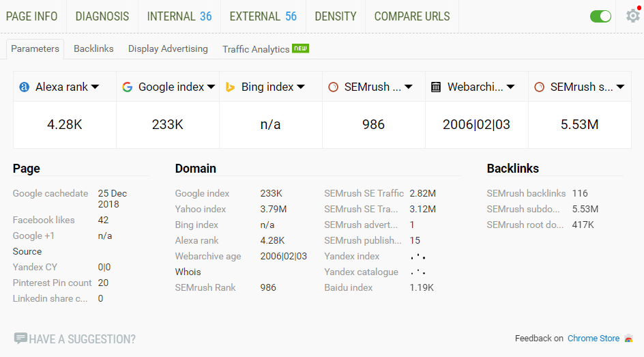Open the settings gear icon
Screen dimensions: 644x357
(632, 16)
